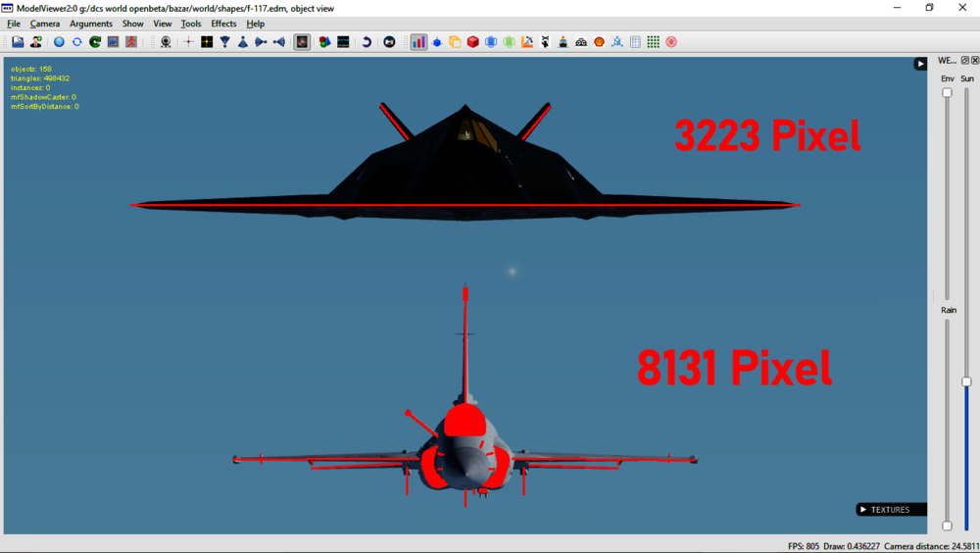
Task: Click the red-green-blue shapes icon
Action: click(324, 42)
